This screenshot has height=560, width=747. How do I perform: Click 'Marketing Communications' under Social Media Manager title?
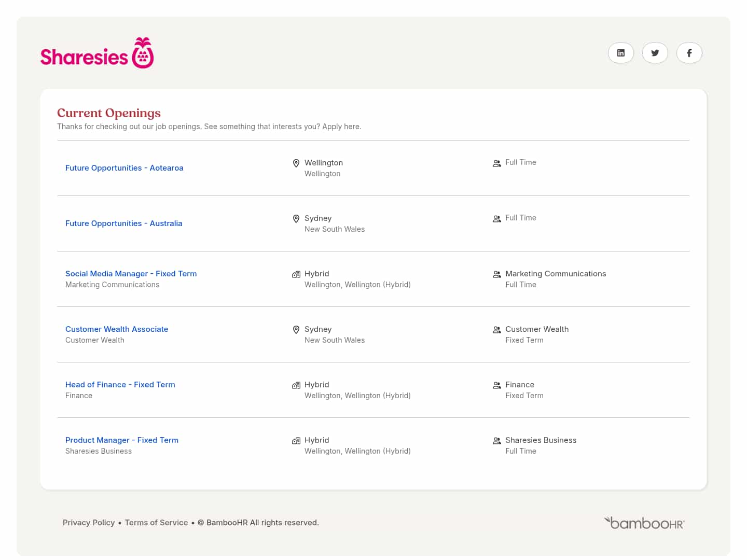[x=112, y=285]
